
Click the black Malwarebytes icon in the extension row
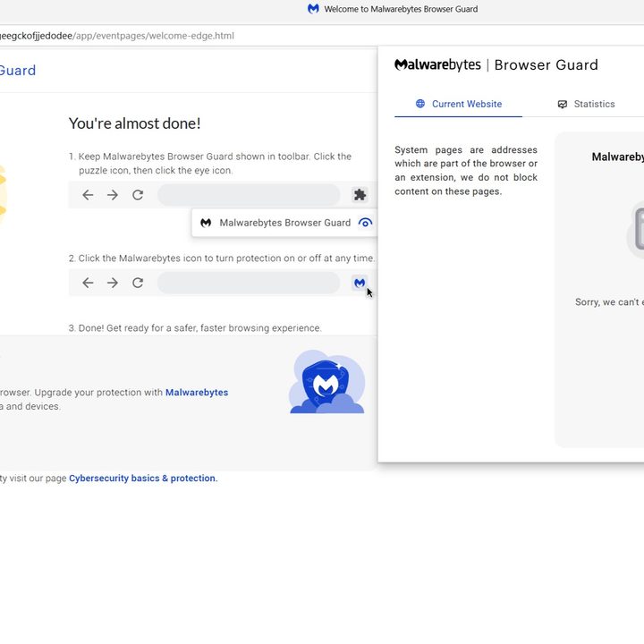click(206, 223)
